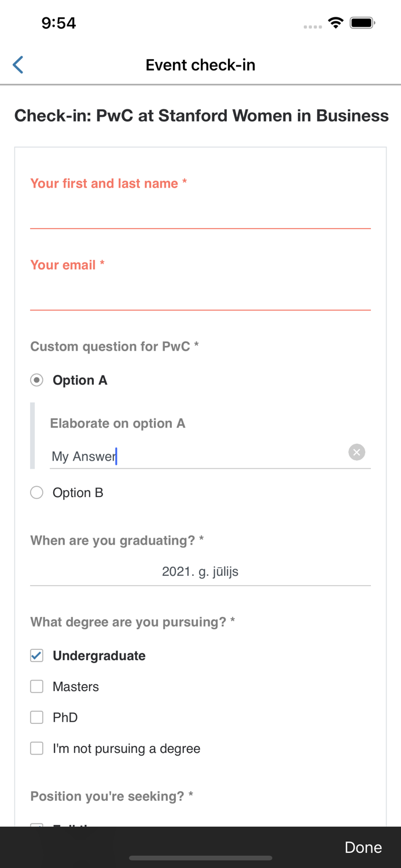This screenshot has height=868, width=401.
Task: Click the back chevron arrow
Action: (x=17, y=65)
